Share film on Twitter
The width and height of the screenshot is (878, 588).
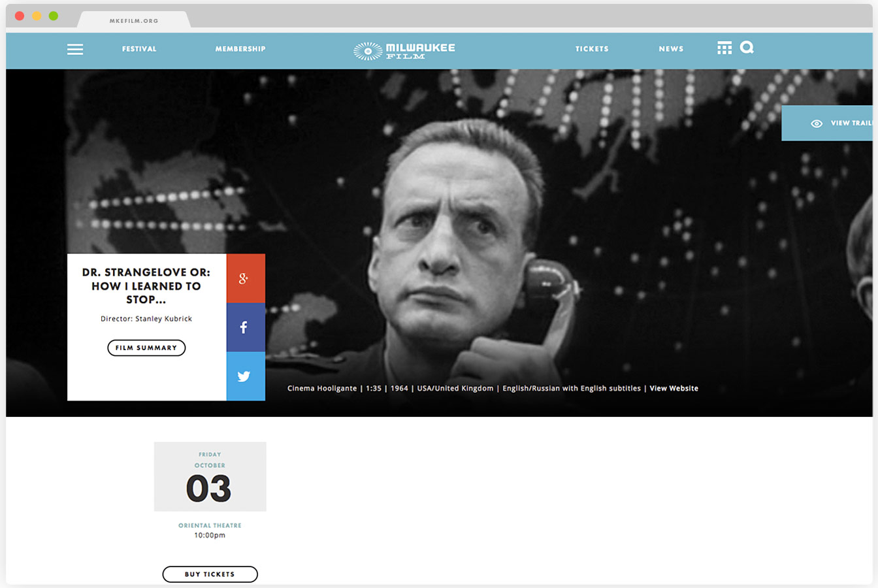[x=246, y=376]
